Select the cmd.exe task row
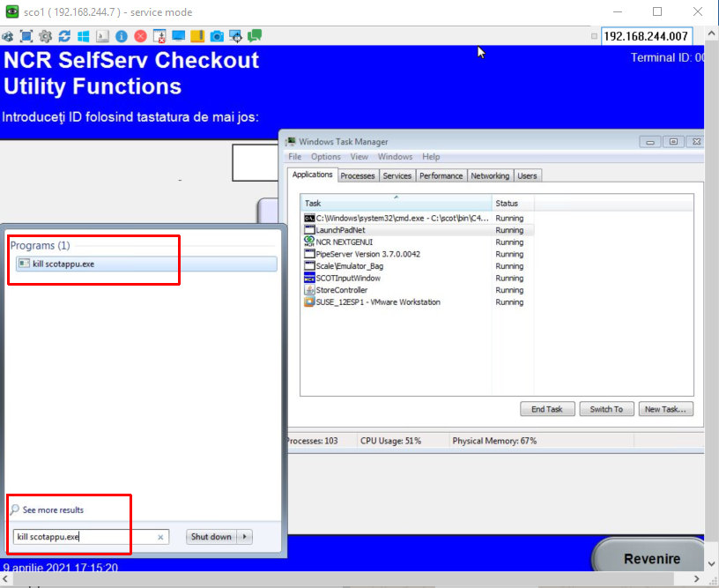This screenshot has width=719, height=588. tap(419, 218)
